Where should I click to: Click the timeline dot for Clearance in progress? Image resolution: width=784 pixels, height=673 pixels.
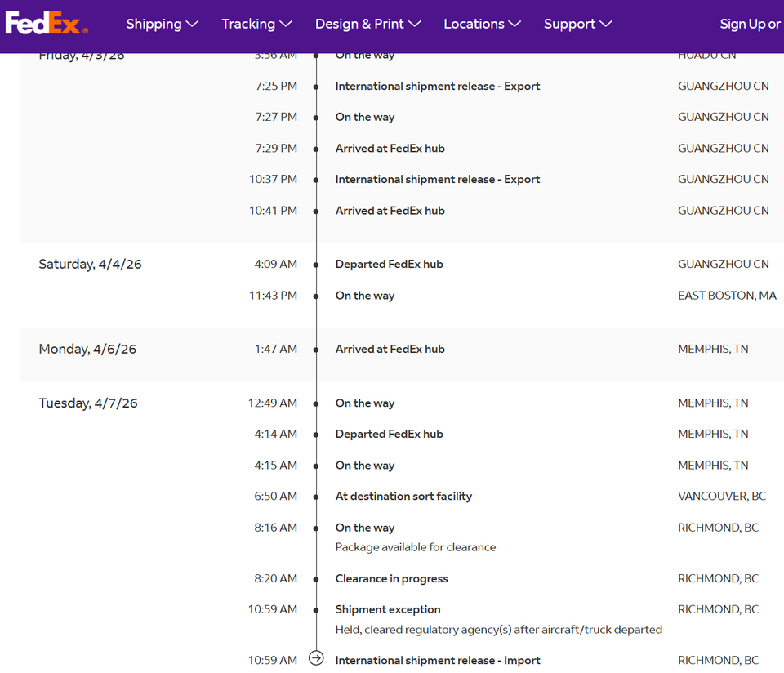316,580
